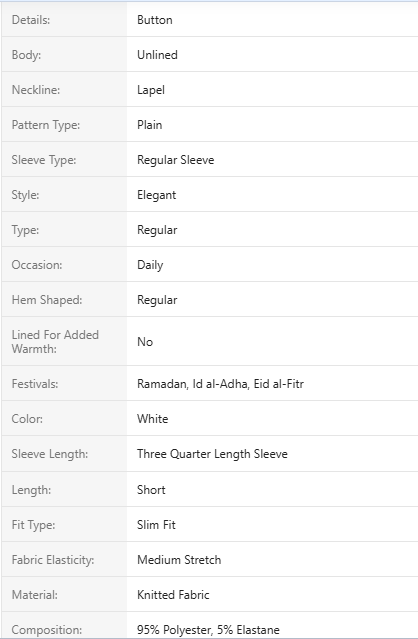Image resolution: width=418 pixels, height=639 pixels.
Task: Click the Hem Shaped label
Action: click(47, 300)
